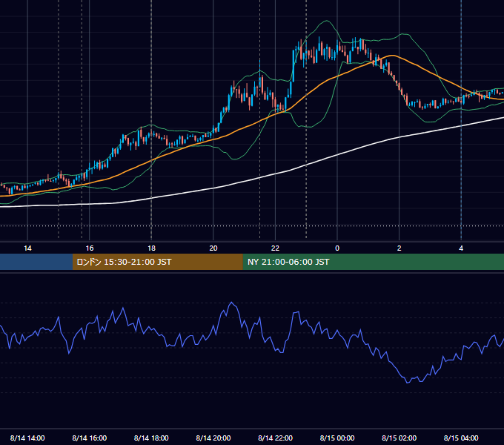Click the 8/14 22:00 label on the lower axis
The image size is (504, 445).
pos(275,438)
